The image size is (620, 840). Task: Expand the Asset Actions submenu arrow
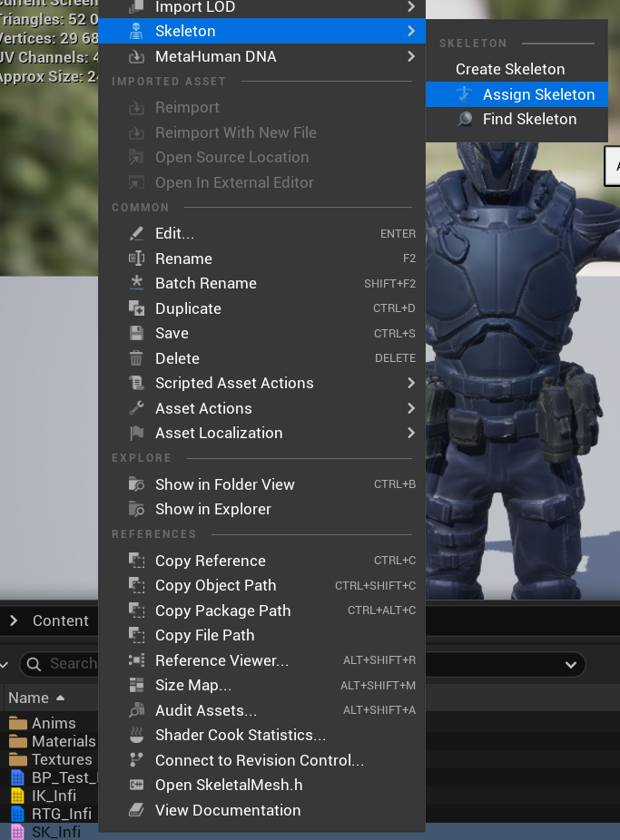tap(410, 408)
